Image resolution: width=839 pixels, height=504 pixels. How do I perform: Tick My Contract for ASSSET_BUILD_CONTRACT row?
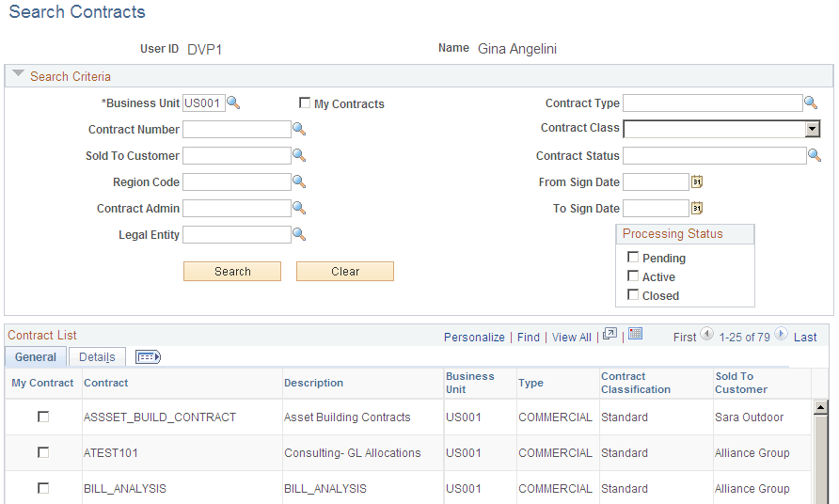(x=43, y=417)
